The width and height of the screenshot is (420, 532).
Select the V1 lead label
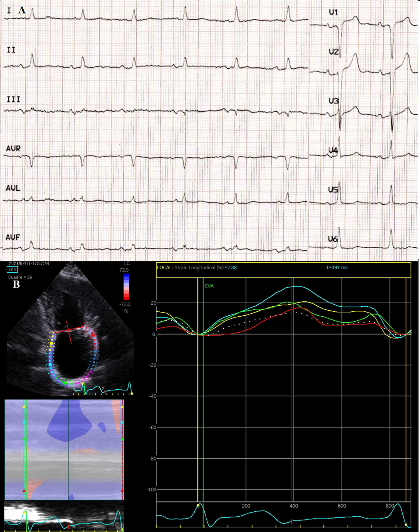click(333, 12)
